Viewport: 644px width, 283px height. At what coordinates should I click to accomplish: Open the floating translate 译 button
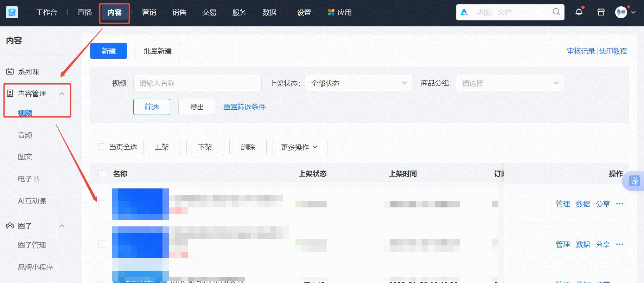(634, 181)
